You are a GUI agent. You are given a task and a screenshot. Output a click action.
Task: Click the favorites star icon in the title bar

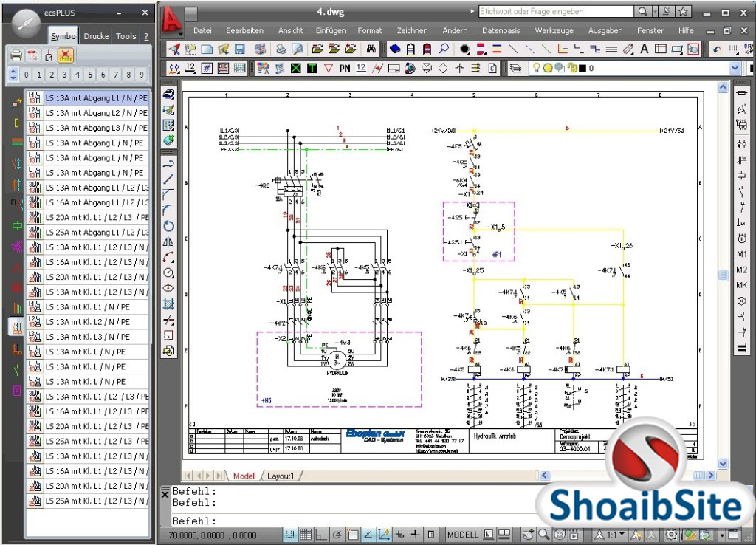pos(683,12)
